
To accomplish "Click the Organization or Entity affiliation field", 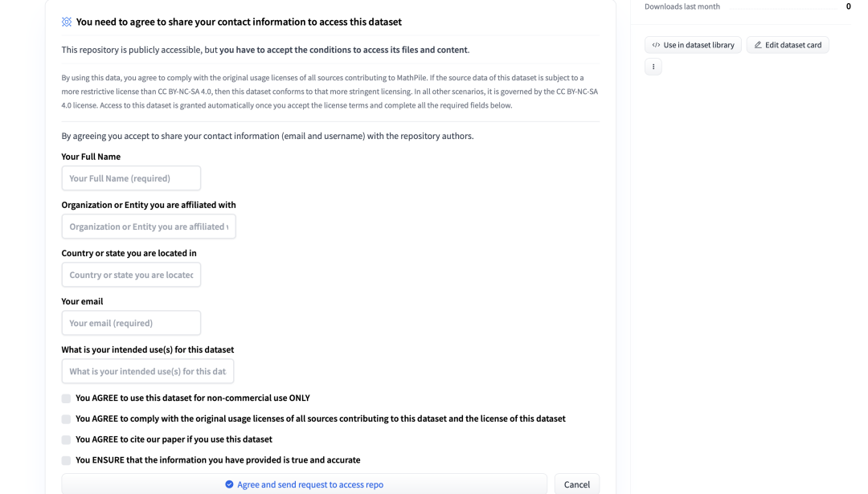I will (x=149, y=227).
